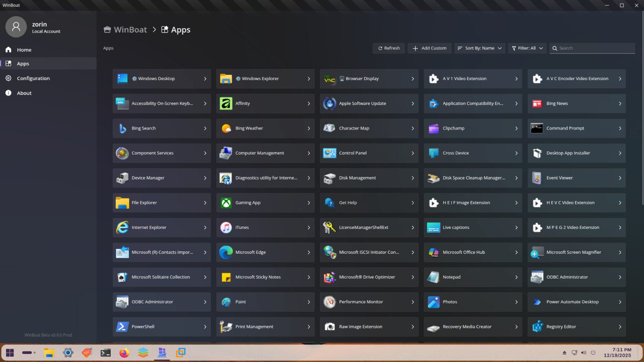This screenshot has width=644, height=362.
Task: Click the Search input field
Action: point(592,48)
